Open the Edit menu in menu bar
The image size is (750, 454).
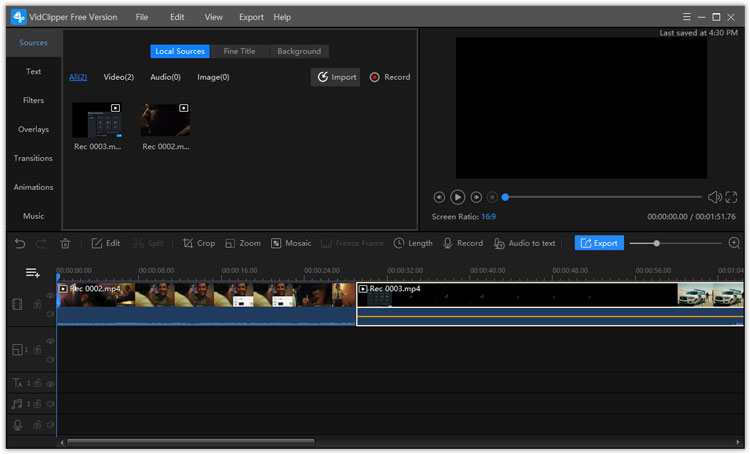[x=177, y=17]
